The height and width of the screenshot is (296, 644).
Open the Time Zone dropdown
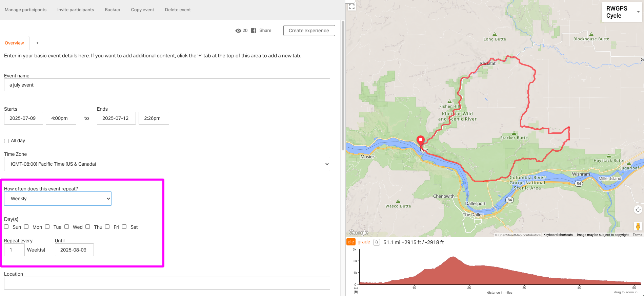click(167, 164)
